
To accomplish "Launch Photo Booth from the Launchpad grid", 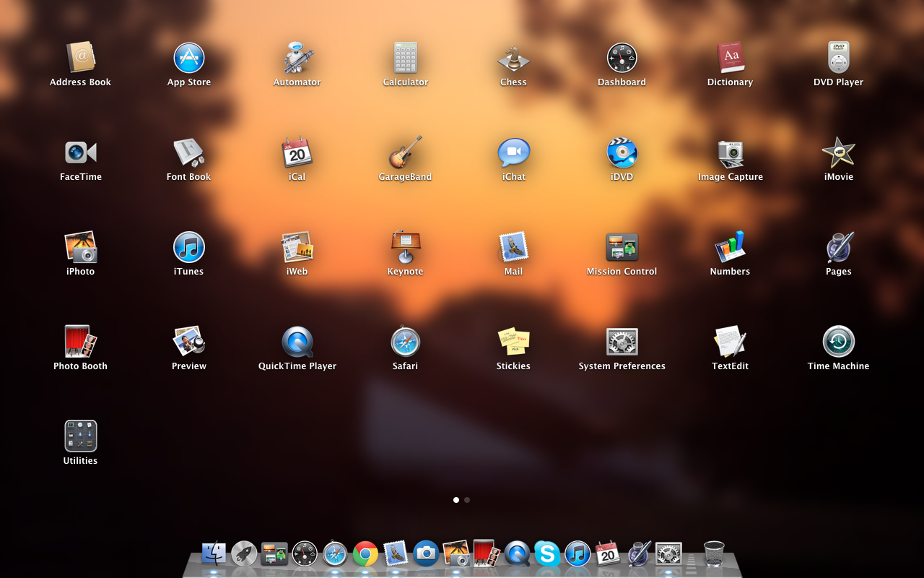I will [x=80, y=342].
